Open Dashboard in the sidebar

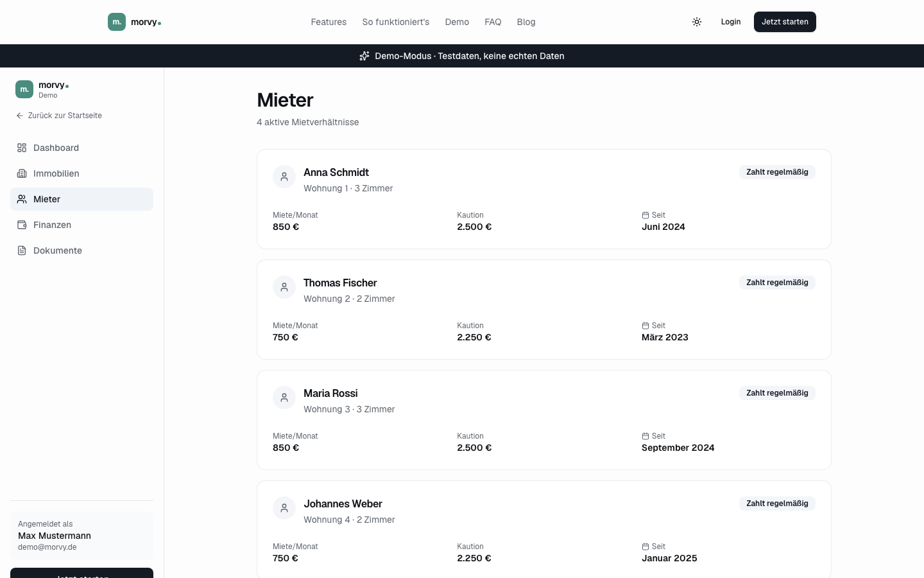81,148
